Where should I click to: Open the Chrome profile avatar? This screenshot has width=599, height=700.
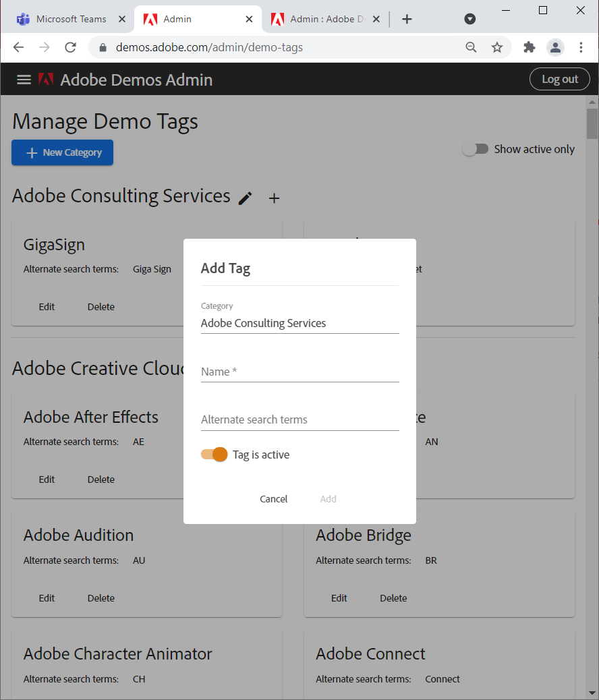pyautogui.click(x=555, y=47)
